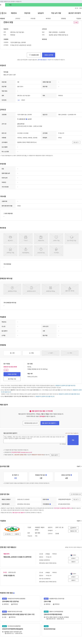The width and height of the screenshot is (82, 644).
Task: Click the 기숙사 welfare icon
Action: click(26, 239)
